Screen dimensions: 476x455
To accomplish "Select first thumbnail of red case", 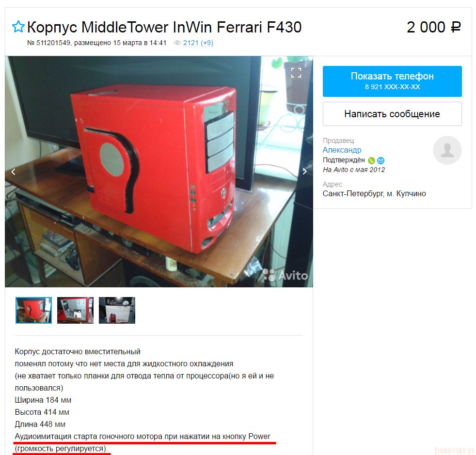I will [34, 310].
